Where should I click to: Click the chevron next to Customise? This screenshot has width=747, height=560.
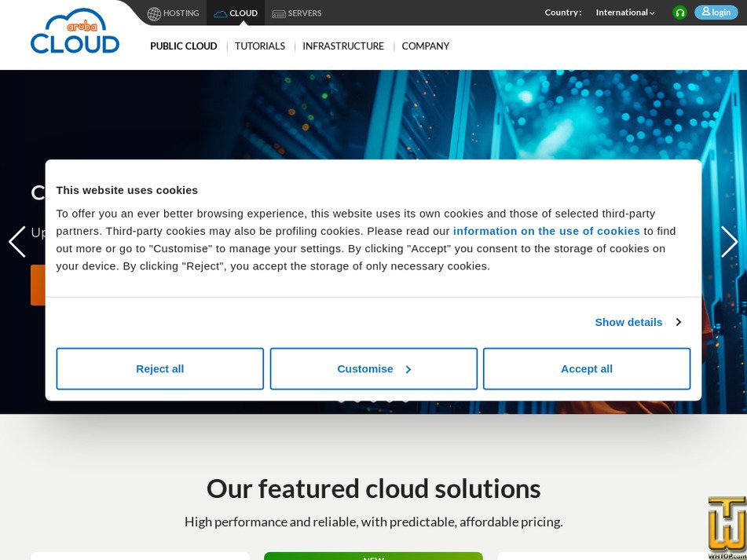click(x=408, y=369)
